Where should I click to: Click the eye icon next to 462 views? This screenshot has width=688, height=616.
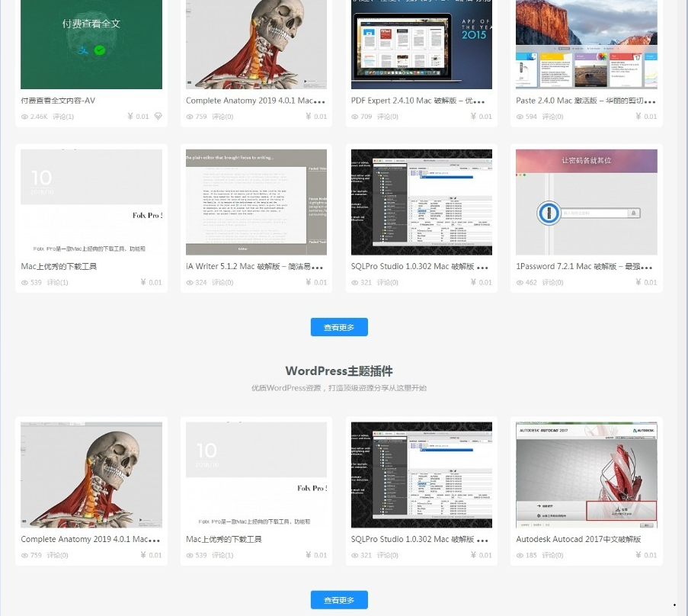(520, 283)
